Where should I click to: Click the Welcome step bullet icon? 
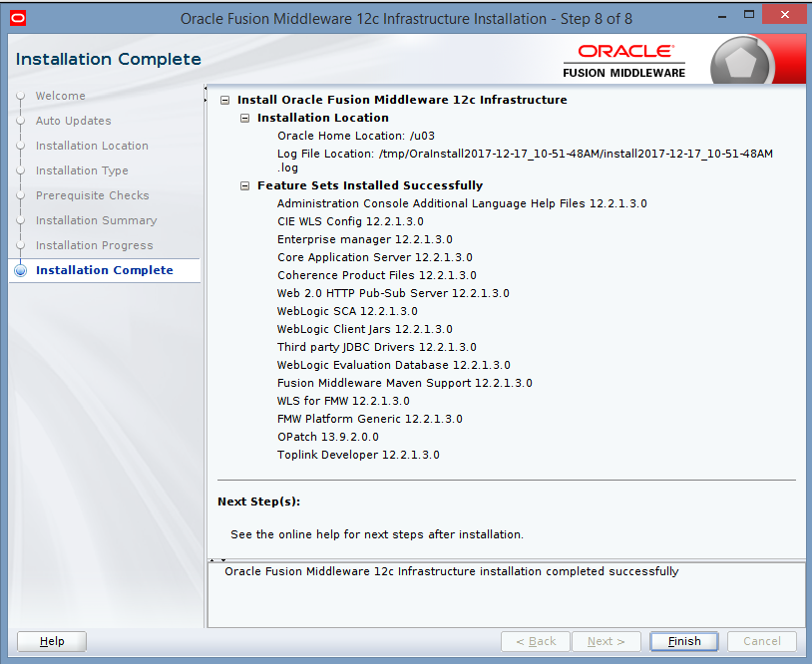pos(21,96)
